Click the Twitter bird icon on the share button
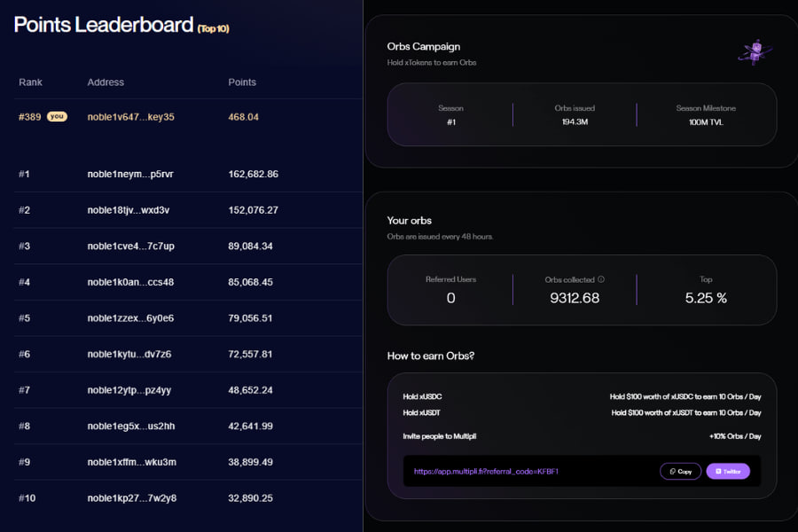Viewport: 798px width, 532px height. (x=716, y=471)
